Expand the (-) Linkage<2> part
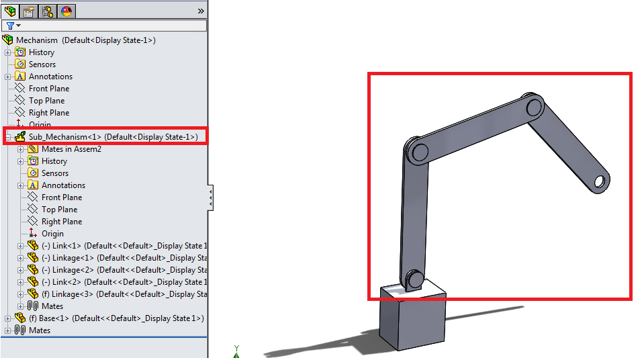 (x=20, y=271)
